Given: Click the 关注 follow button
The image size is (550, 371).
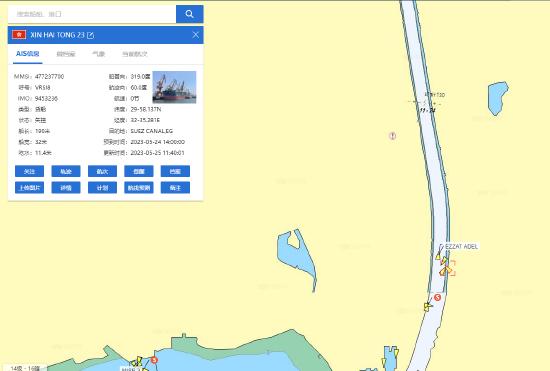Looking at the screenshot, I should tap(29, 171).
